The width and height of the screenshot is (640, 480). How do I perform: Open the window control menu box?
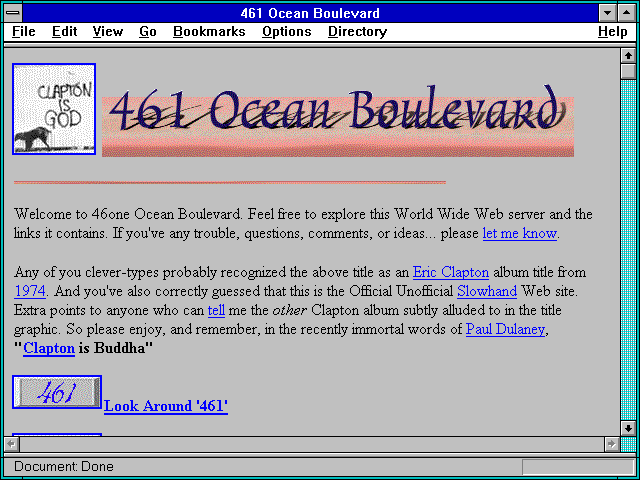(x=13, y=13)
